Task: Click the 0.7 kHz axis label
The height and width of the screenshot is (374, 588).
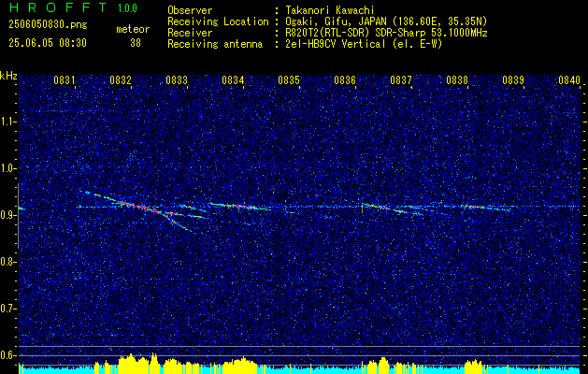Action: [x=8, y=309]
